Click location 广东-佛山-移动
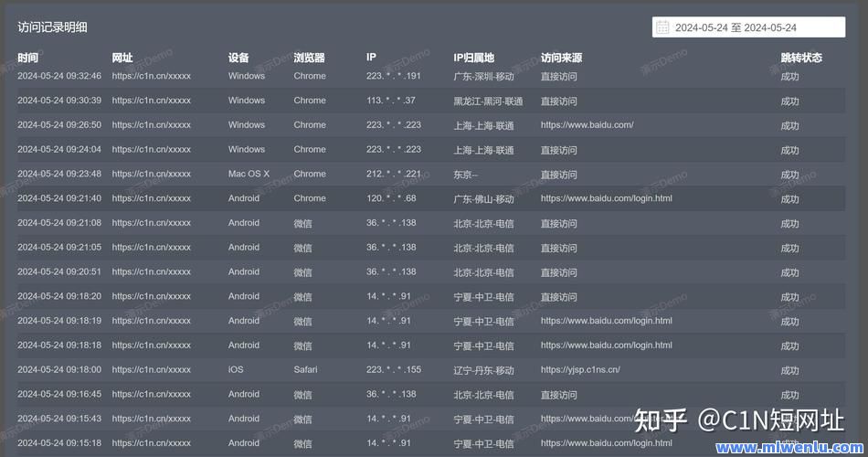The width and height of the screenshot is (868, 457). pyautogui.click(x=483, y=198)
